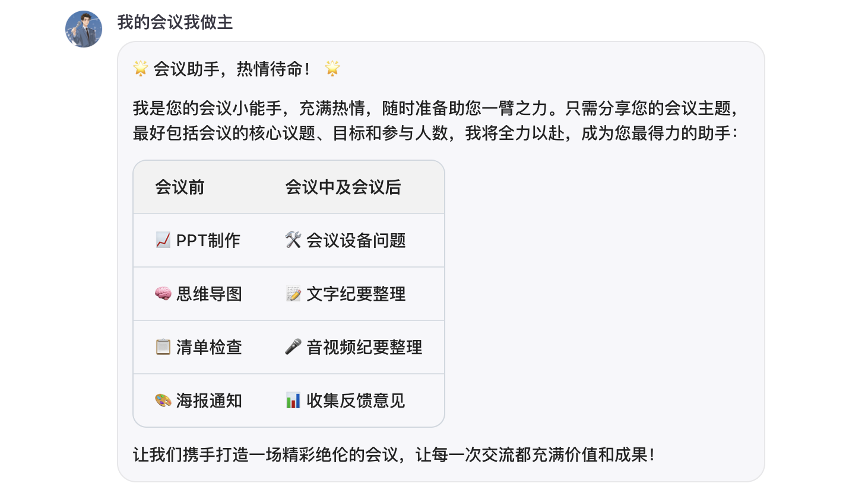
Task: Click the brain icon for 思维导图
Action: (x=163, y=294)
